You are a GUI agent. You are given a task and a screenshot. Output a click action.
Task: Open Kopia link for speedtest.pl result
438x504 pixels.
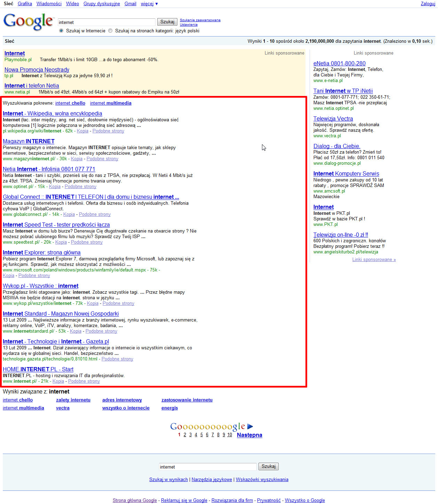[x=61, y=242]
